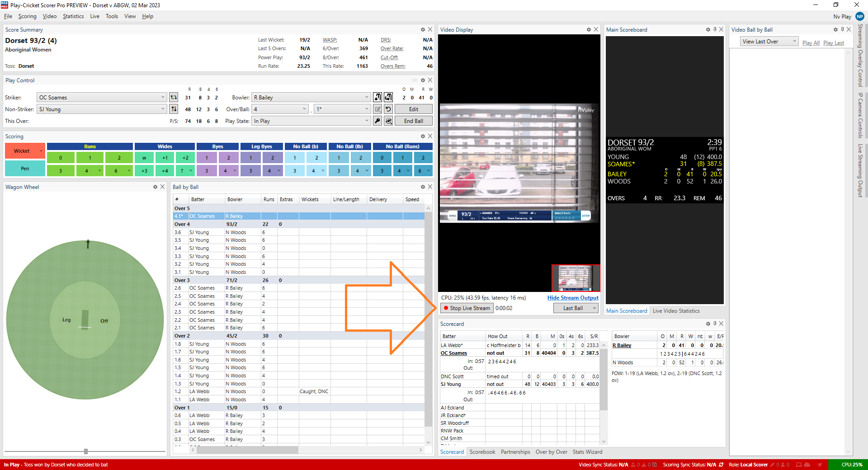
Task: Open the Play State dropdown
Action: pyautogui.click(x=367, y=121)
